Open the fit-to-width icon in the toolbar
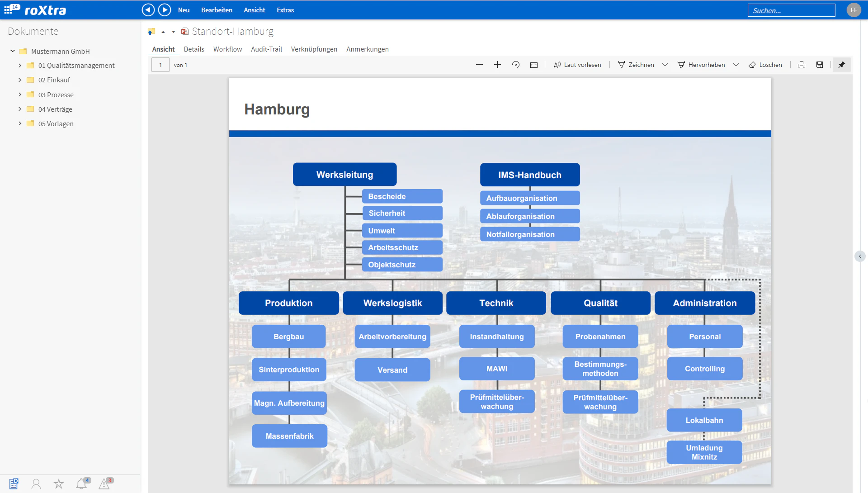This screenshot has width=868, height=493. point(534,65)
